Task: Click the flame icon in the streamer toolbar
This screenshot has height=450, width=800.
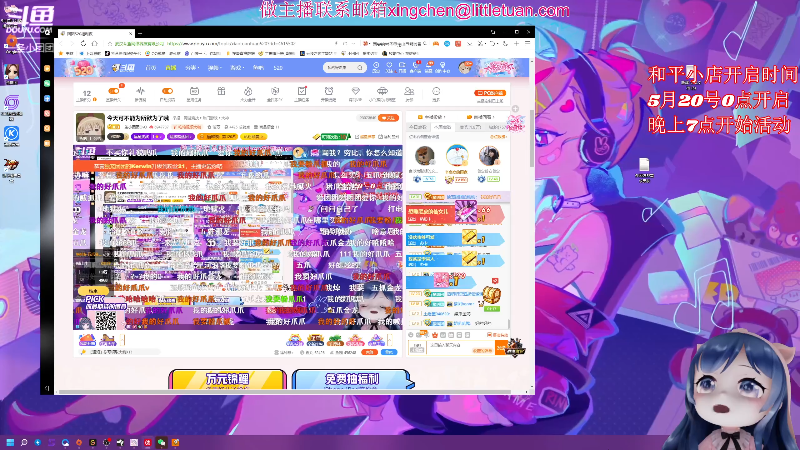Action: coord(248,91)
